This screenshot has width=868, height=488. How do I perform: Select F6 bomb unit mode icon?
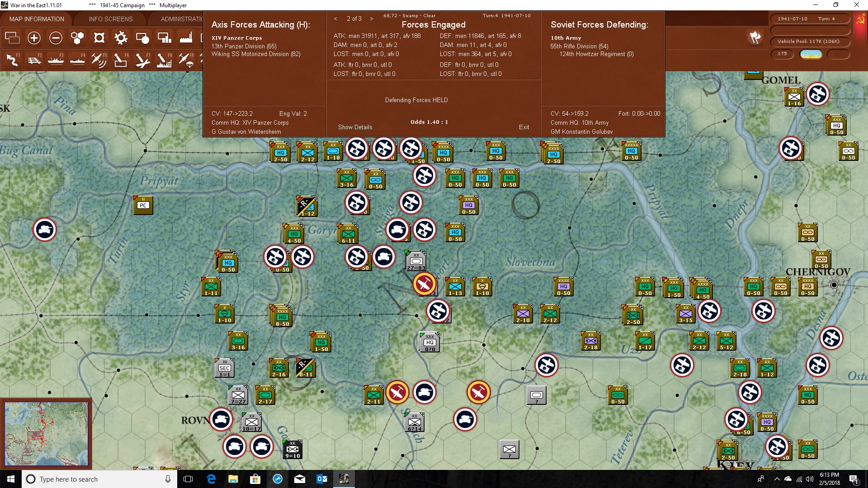pyautogui.click(x=121, y=60)
